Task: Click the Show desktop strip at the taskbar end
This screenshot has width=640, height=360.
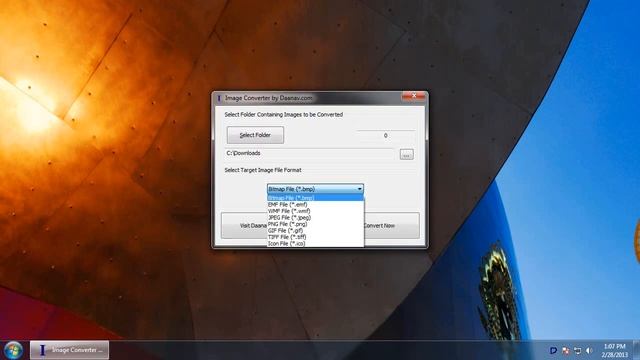Action: (636, 351)
